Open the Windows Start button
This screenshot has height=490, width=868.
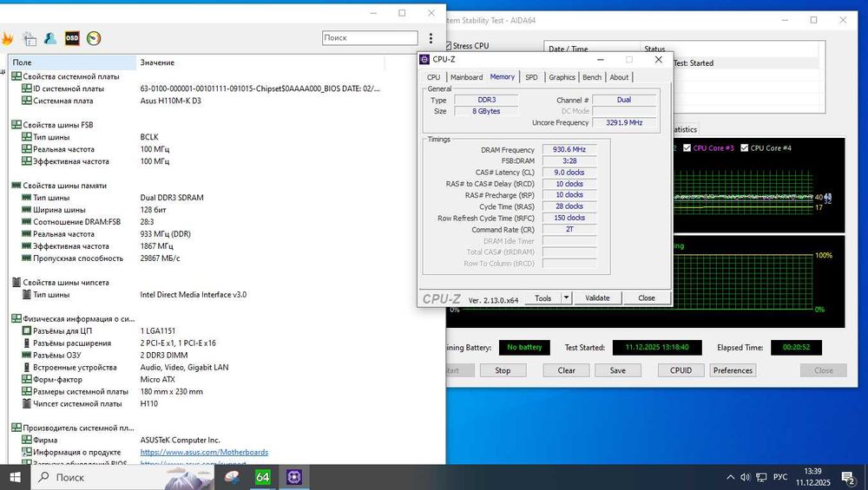(15, 477)
